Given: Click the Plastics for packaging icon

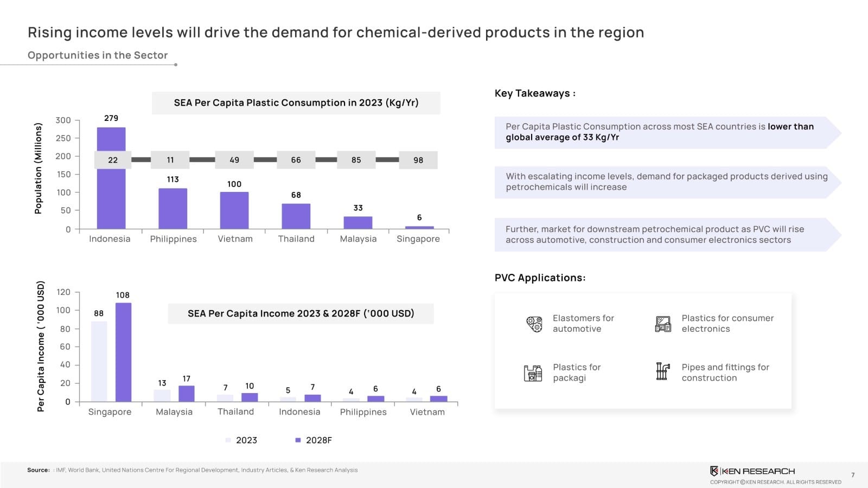Looking at the screenshot, I should click(533, 373).
